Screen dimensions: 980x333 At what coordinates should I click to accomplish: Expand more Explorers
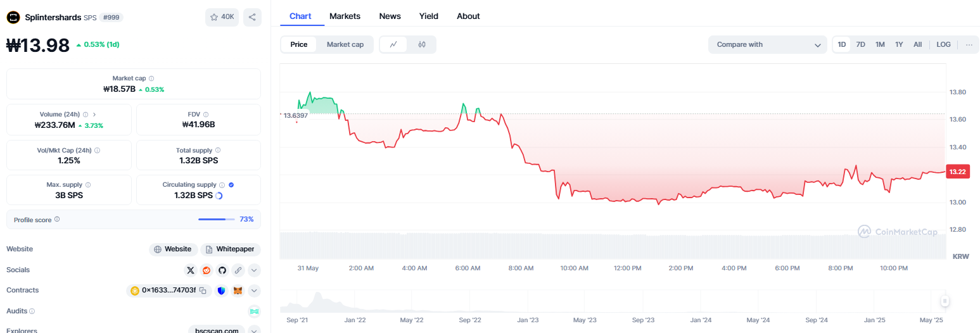click(x=254, y=330)
